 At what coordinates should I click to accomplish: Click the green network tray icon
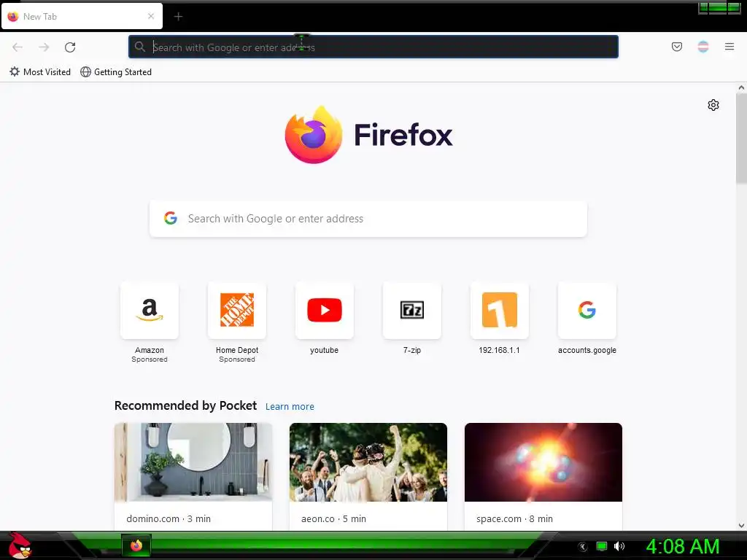(x=602, y=546)
